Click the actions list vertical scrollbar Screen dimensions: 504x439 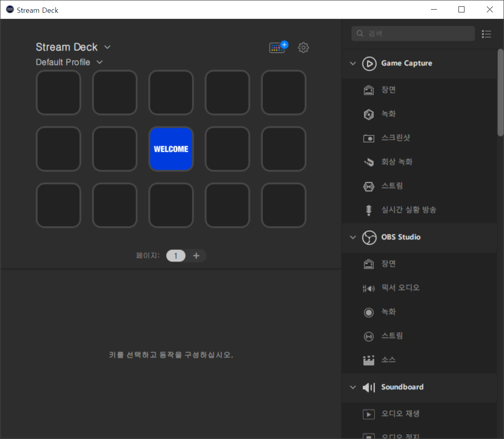coord(500,93)
